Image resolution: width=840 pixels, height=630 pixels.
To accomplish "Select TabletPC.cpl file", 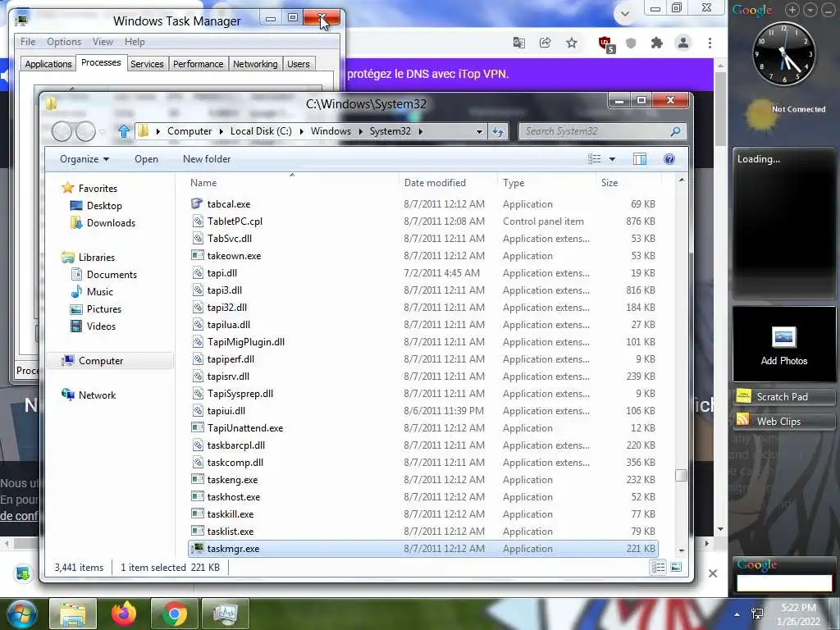I will coord(235,221).
